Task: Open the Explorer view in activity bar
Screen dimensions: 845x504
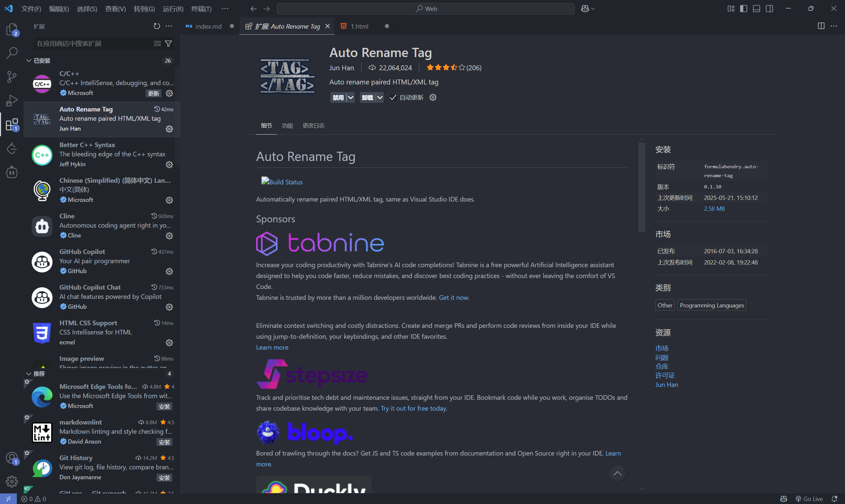Action: (x=12, y=29)
